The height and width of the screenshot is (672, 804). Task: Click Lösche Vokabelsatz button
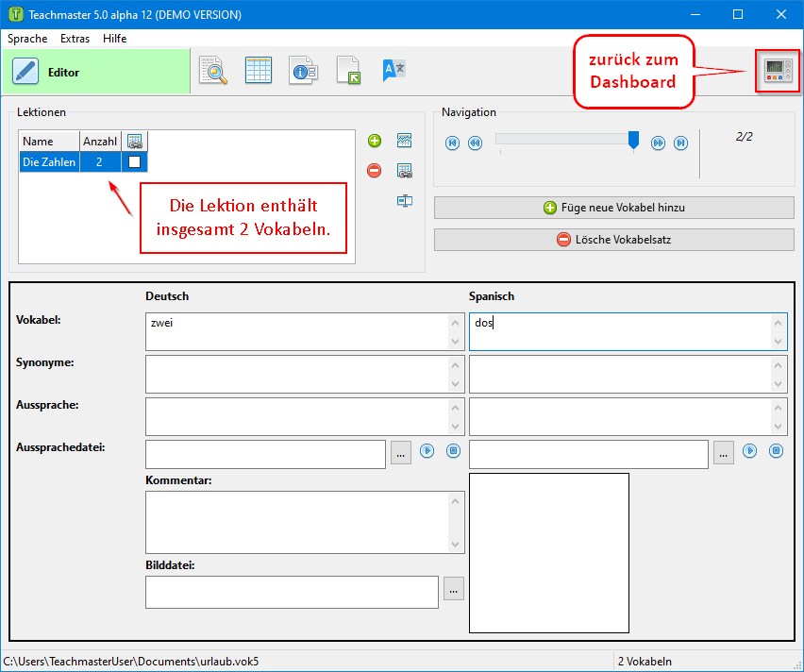click(613, 240)
